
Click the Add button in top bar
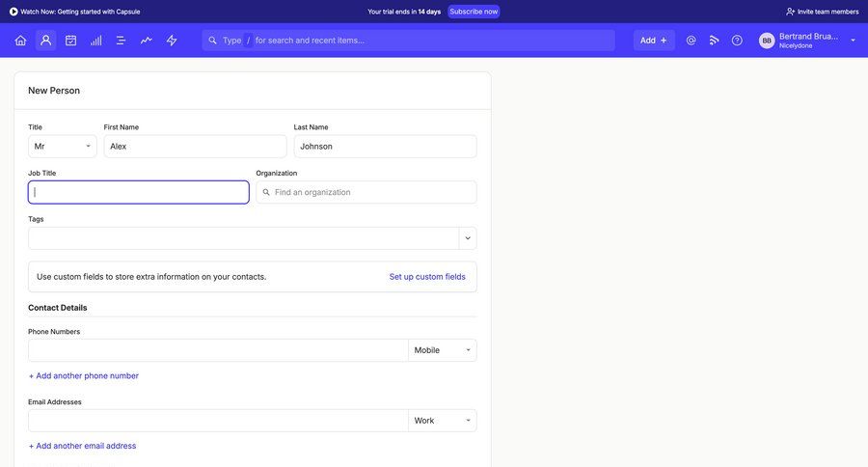pos(653,41)
